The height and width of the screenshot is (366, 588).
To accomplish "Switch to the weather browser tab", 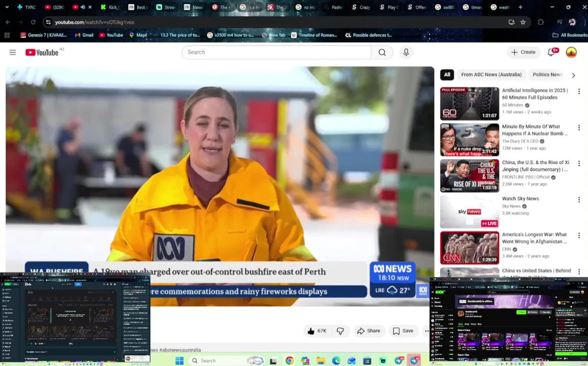I will coord(500,7).
